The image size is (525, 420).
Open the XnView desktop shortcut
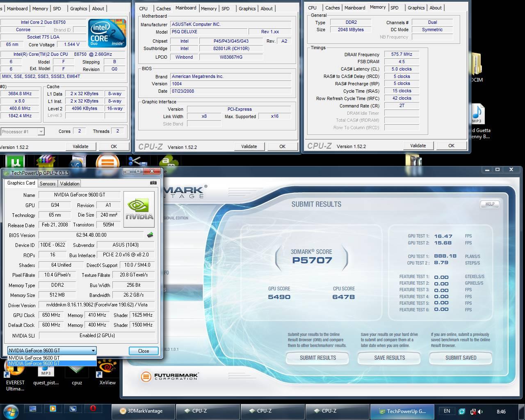coord(107,373)
